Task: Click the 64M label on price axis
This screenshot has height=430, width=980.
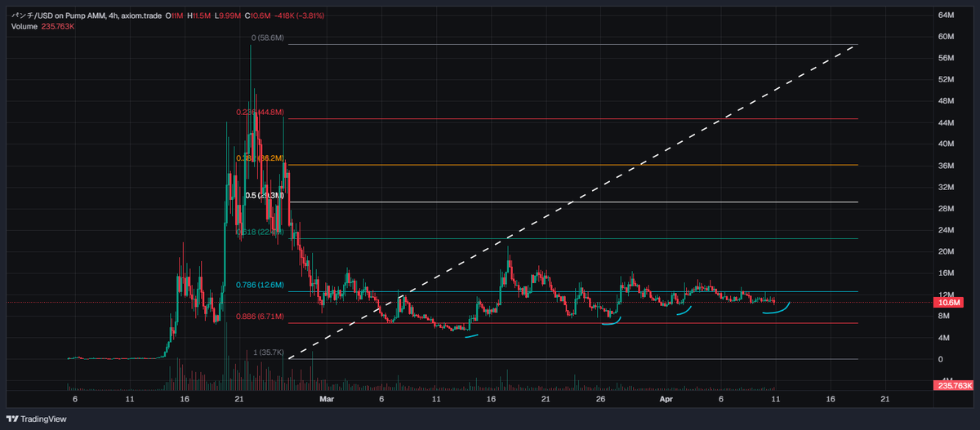Action: [x=946, y=16]
